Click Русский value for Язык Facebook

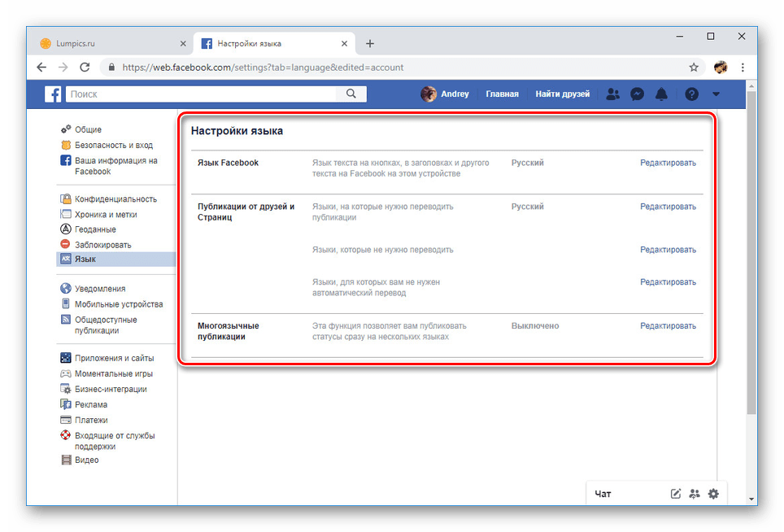[528, 163]
